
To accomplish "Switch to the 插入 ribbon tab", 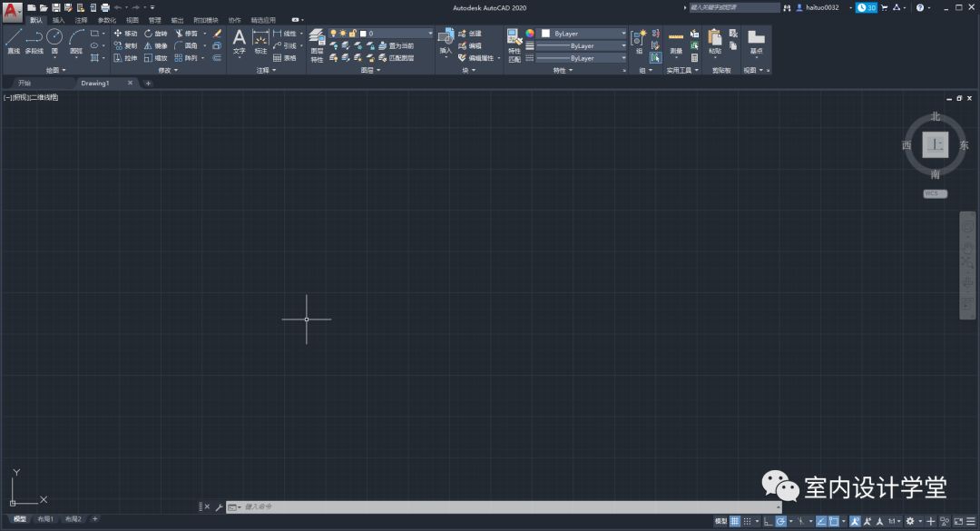I will [58, 19].
